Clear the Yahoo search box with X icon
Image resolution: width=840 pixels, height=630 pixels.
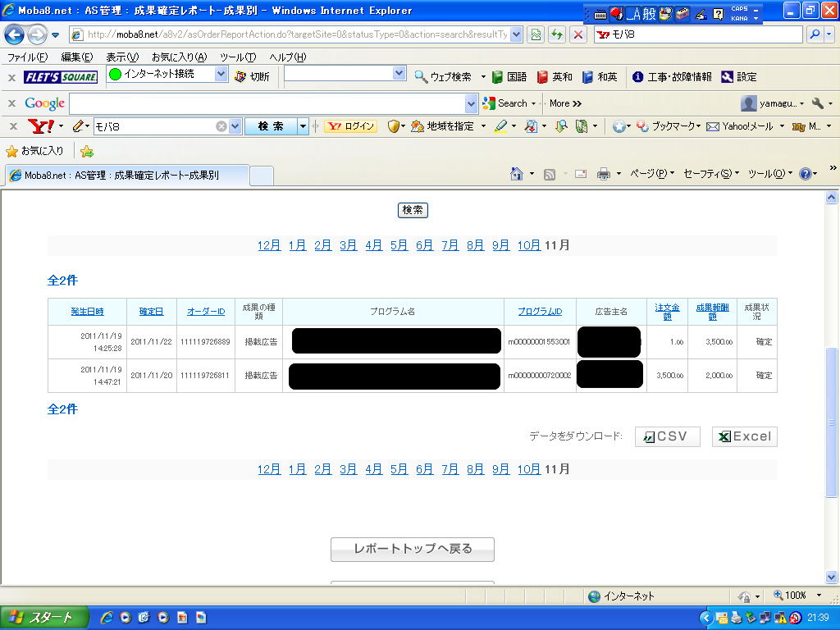(221, 126)
